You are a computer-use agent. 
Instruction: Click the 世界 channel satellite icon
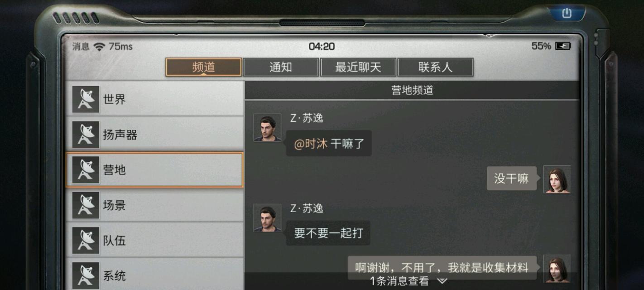coord(86,99)
